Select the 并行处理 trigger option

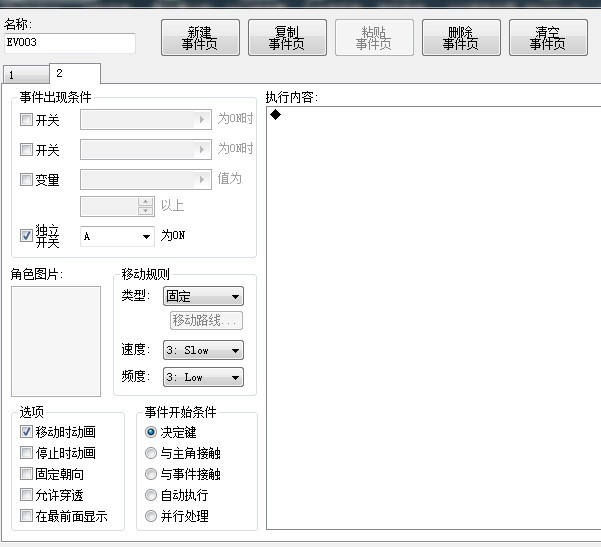(151, 516)
